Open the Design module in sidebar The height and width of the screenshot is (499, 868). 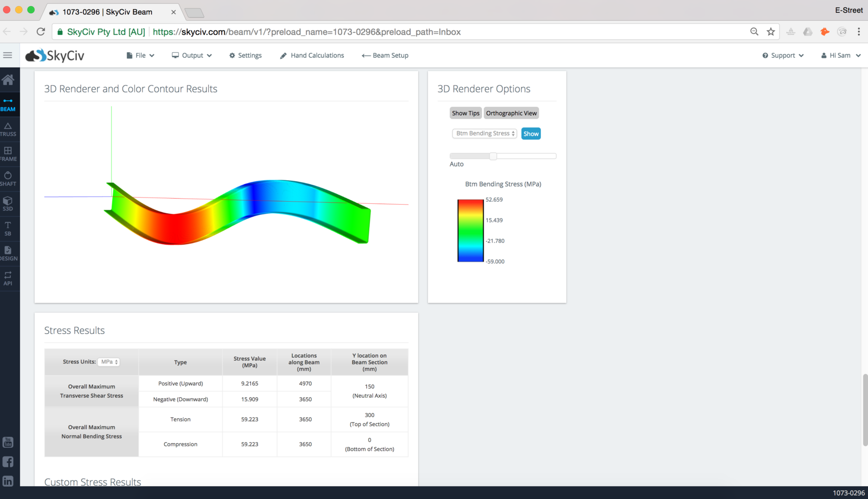pyautogui.click(x=9, y=253)
